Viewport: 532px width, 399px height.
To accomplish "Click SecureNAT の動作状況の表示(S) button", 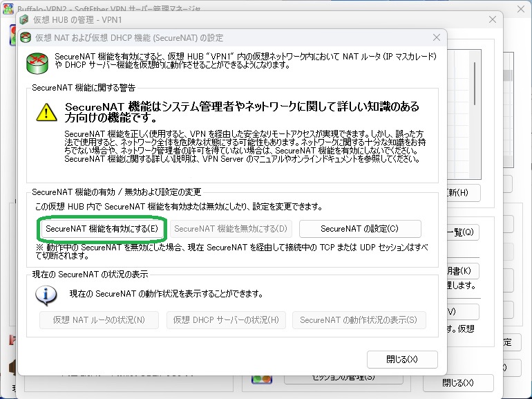I will point(359,320).
